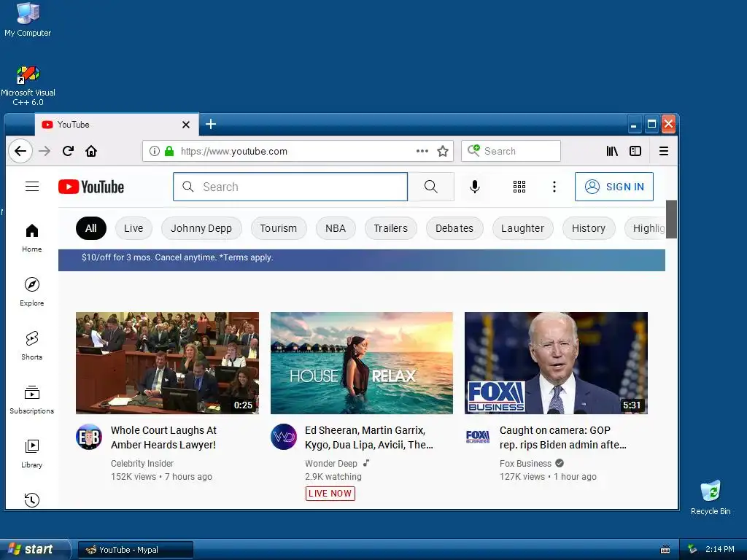Open 'Caught on camera: GOP' video title
This screenshot has height=560, width=747.
[562, 437]
